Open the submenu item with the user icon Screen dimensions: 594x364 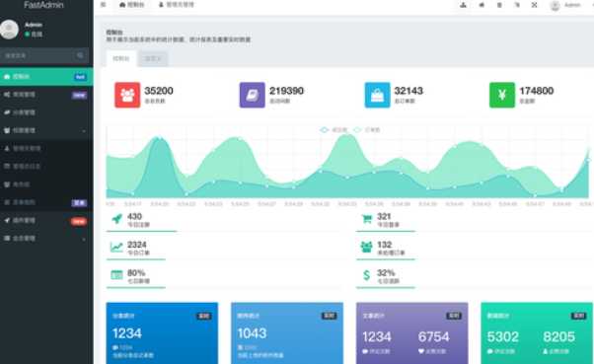tap(46, 149)
